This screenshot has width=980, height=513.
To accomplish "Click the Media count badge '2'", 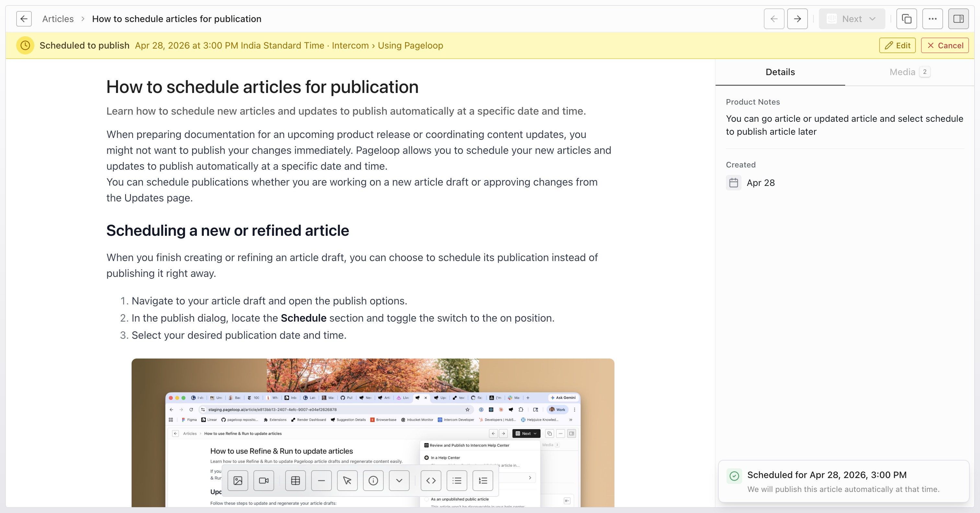I will click(x=925, y=72).
